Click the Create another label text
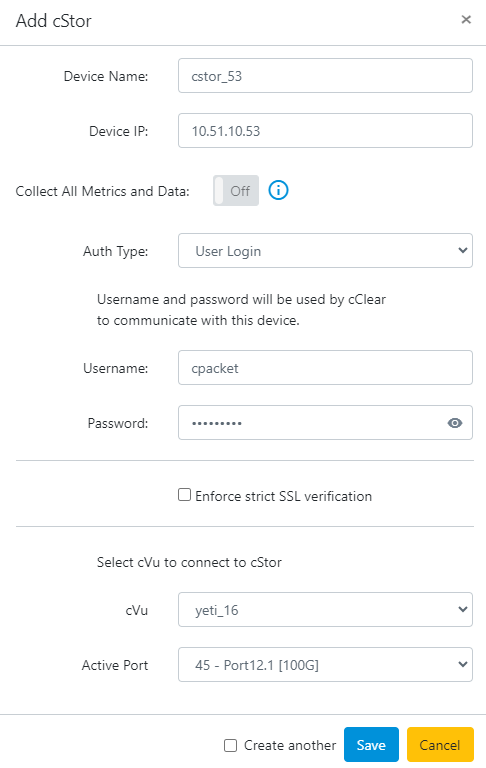 pos(290,745)
